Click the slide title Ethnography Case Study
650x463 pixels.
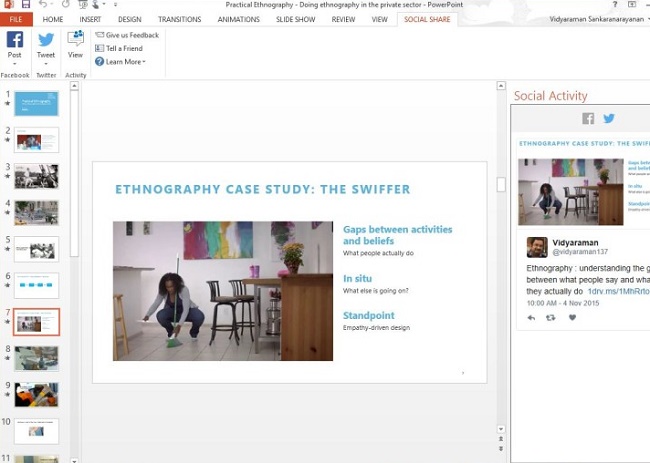pyautogui.click(x=263, y=189)
